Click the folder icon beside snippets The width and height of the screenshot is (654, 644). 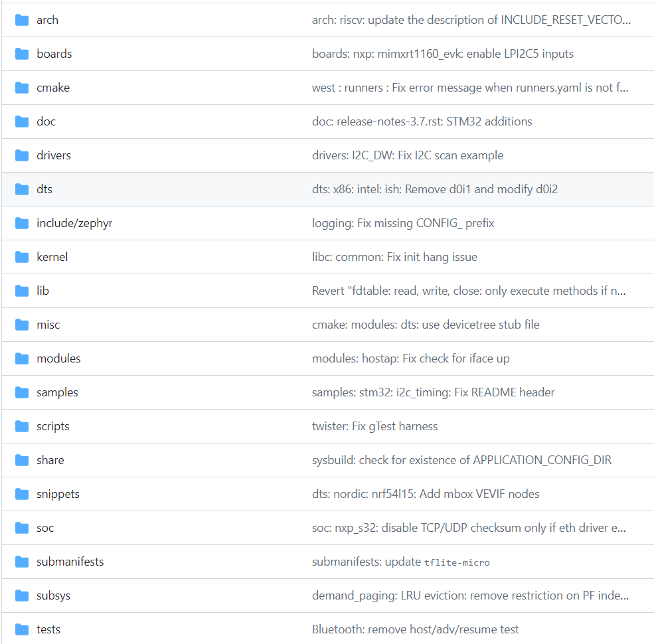click(22, 494)
